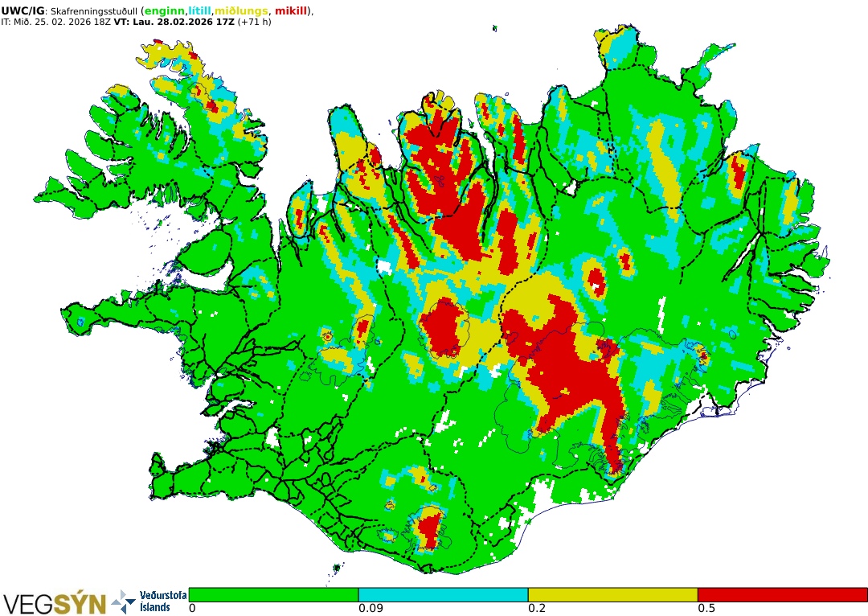This screenshot has width=868, height=616.
Task: Click the Veðurstofa Íslands logo
Action: click(150, 602)
